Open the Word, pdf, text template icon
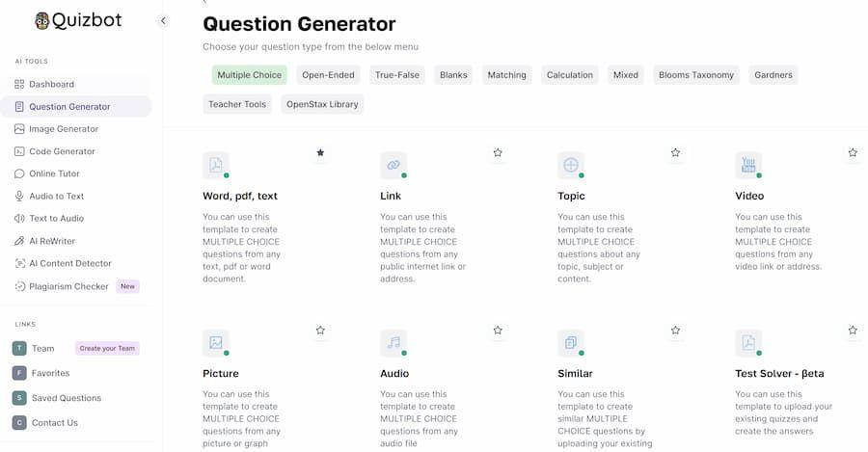This screenshot has height=452, width=868. pyautogui.click(x=216, y=165)
